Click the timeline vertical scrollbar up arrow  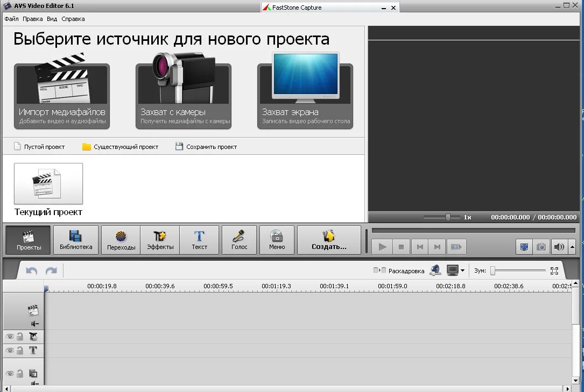[x=576, y=283]
